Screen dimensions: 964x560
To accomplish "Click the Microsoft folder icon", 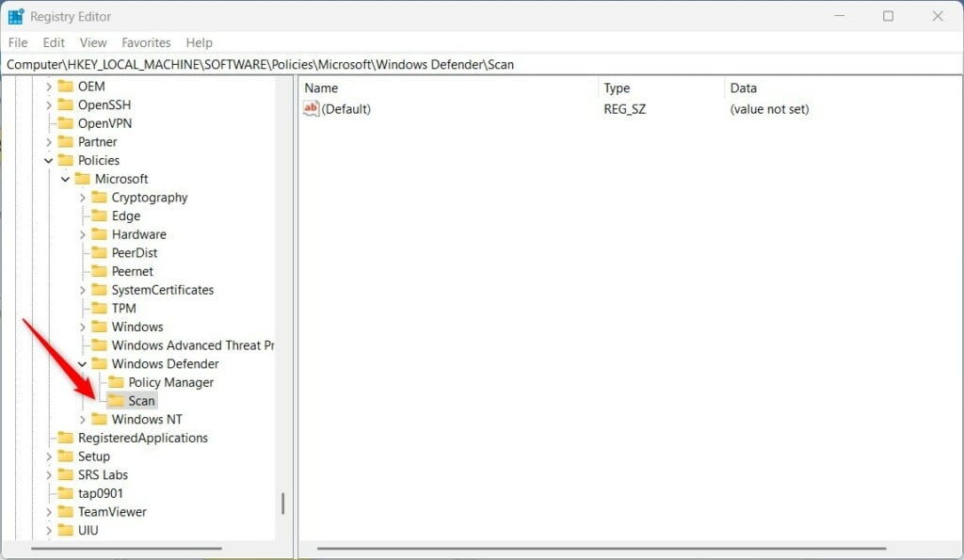I will click(83, 178).
